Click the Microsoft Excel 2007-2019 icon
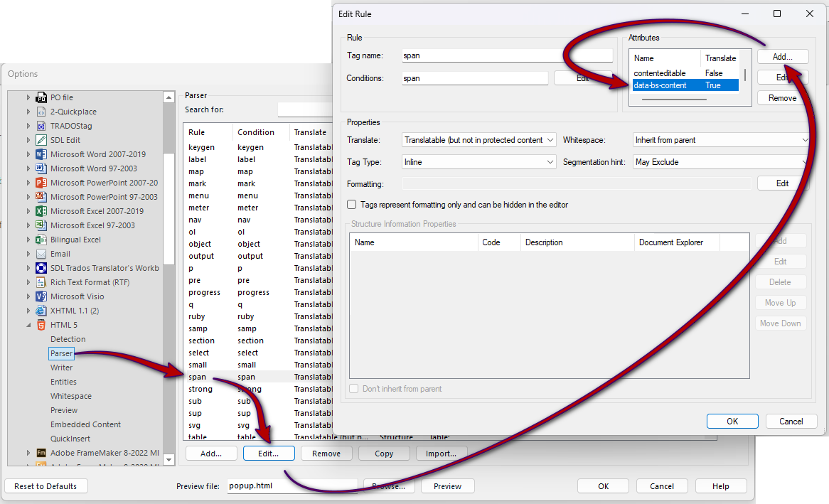 [41, 211]
